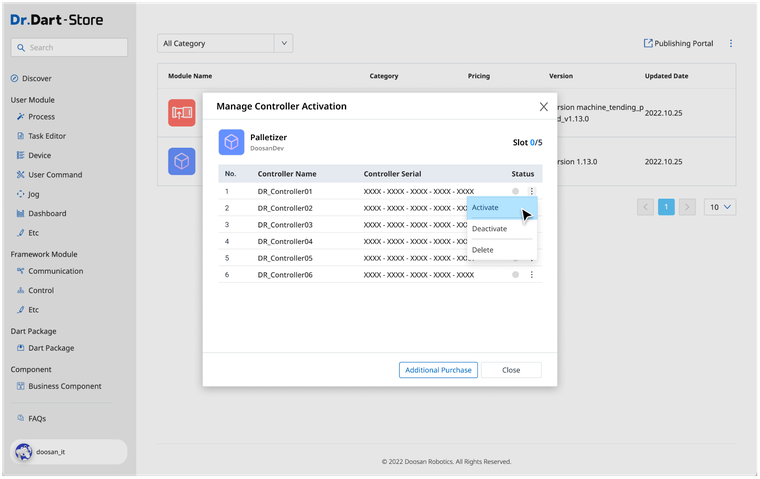
Task: Go to the next page arrow
Action: coord(687,207)
